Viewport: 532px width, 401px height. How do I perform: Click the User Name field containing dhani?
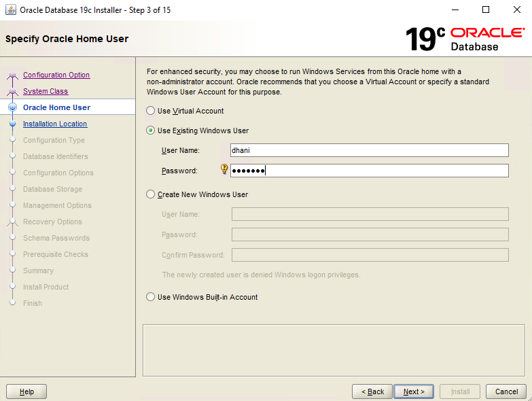[370, 150]
